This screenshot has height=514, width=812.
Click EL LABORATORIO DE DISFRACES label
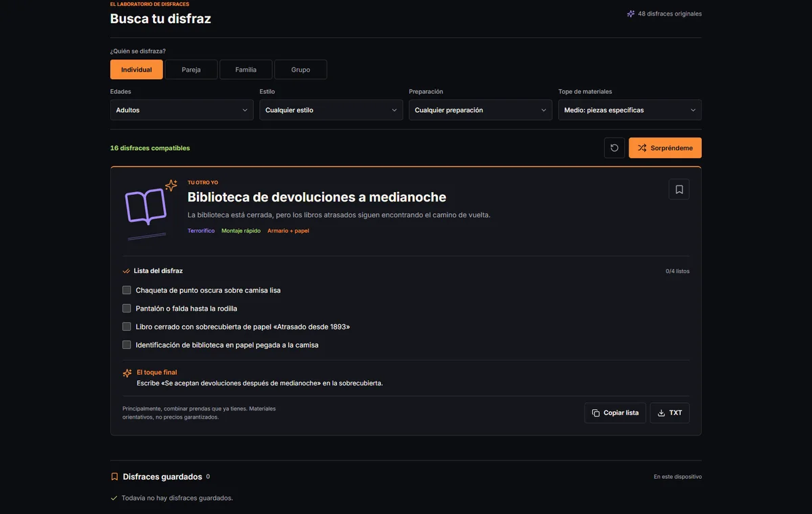coord(150,4)
